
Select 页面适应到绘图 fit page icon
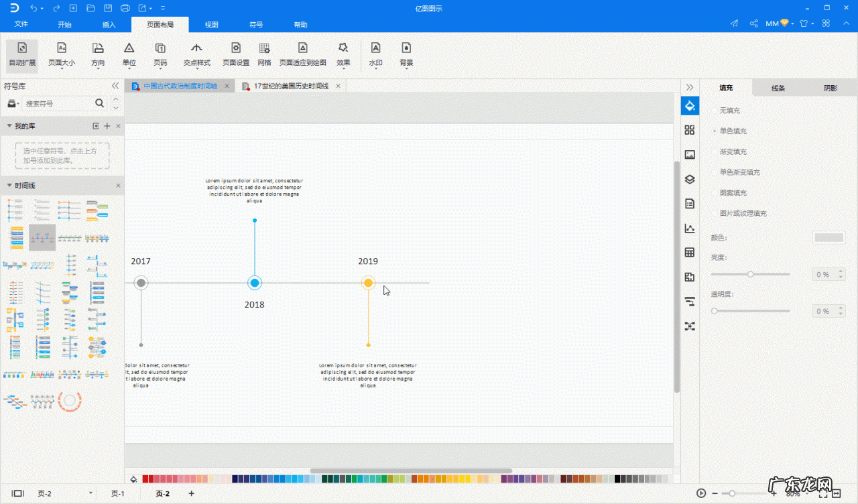[x=302, y=49]
